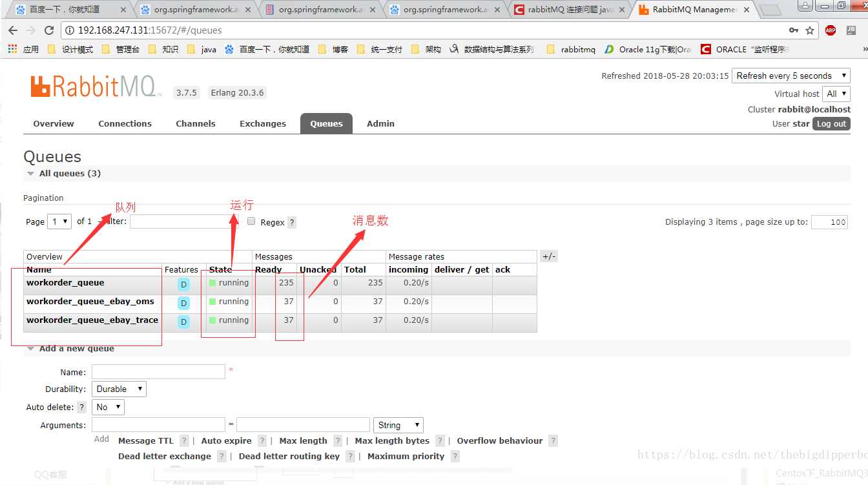Screen dimensions: 868x485
Task: Open Auto delete help question mark
Action: click(x=81, y=408)
